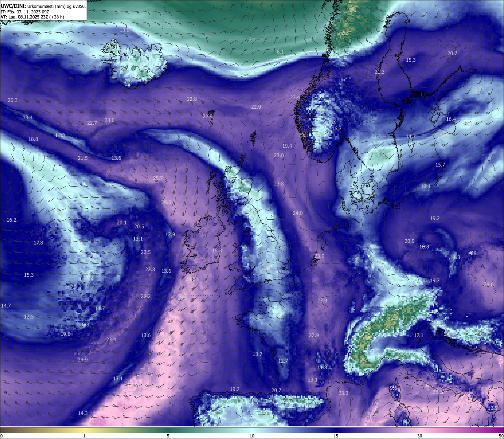This screenshot has width=504, height=439.
Task: Click the initial time line "IT: Fös. 07. 11. 2025 09Z"
Action: pos(24,12)
